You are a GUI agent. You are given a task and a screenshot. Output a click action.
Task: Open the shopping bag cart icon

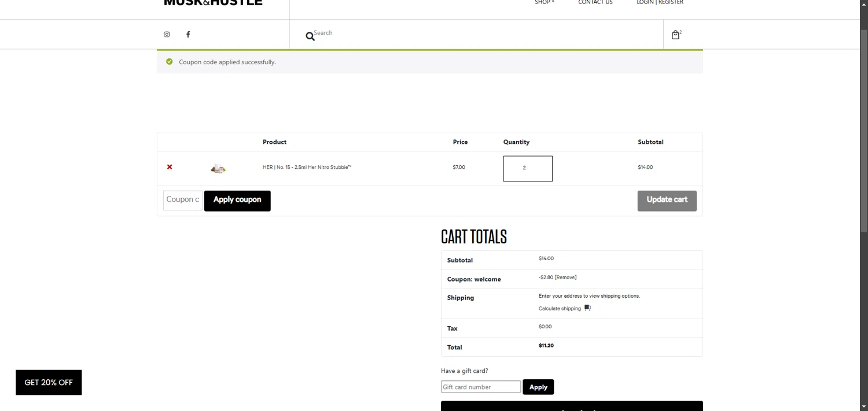675,35
